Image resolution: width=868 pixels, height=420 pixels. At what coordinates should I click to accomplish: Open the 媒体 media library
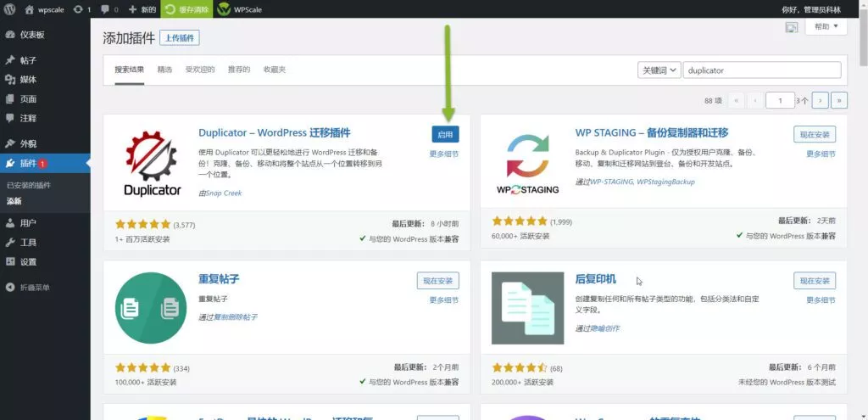28,80
